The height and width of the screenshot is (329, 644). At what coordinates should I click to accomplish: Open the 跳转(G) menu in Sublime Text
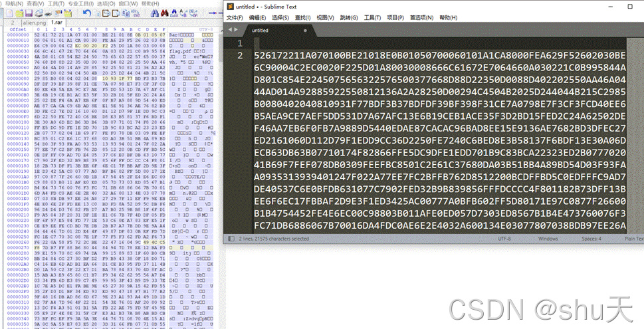(349, 18)
